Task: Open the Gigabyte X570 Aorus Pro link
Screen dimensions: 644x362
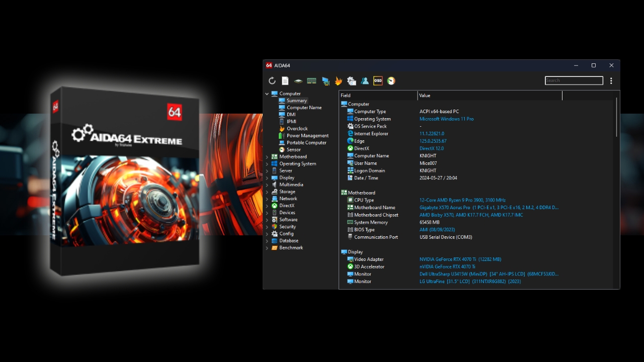Action: [x=445, y=208]
